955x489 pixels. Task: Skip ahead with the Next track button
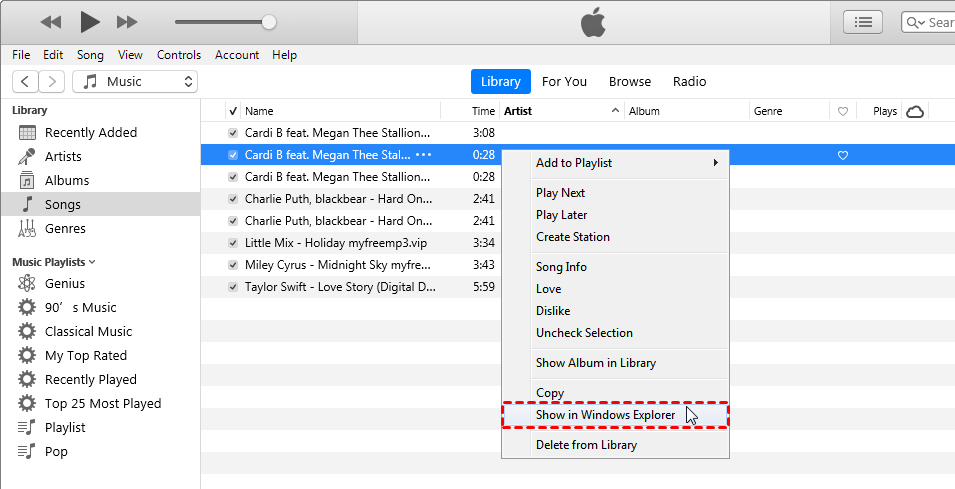[127, 22]
